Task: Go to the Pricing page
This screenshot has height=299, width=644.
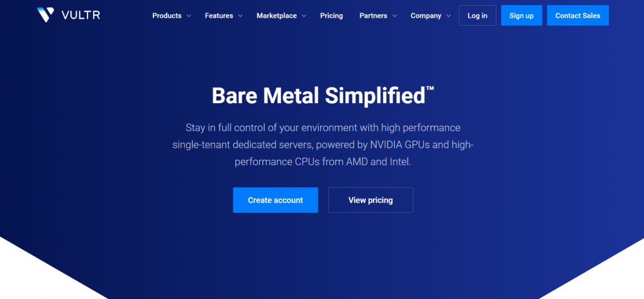Action: point(331,16)
